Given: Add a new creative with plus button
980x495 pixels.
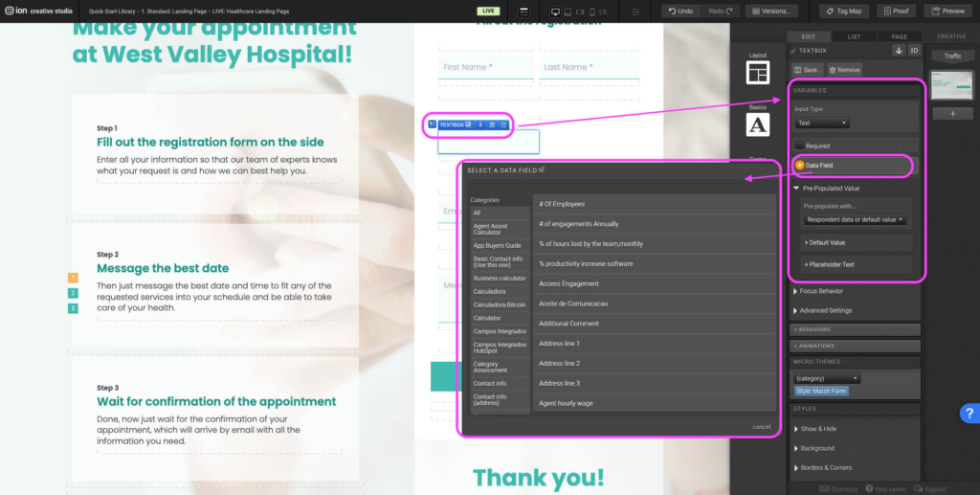Looking at the screenshot, I should point(952,114).
